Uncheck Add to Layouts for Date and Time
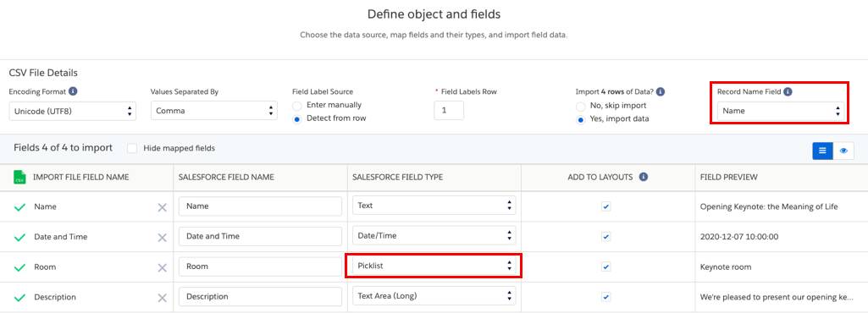This screenshot has width=868, height=313. click(606, 237)
